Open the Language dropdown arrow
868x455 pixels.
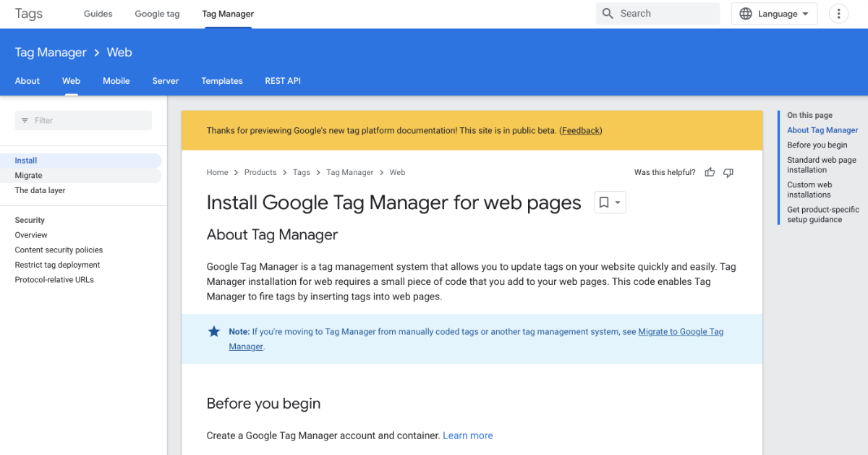pyautogui.click(x=805, y=14)
